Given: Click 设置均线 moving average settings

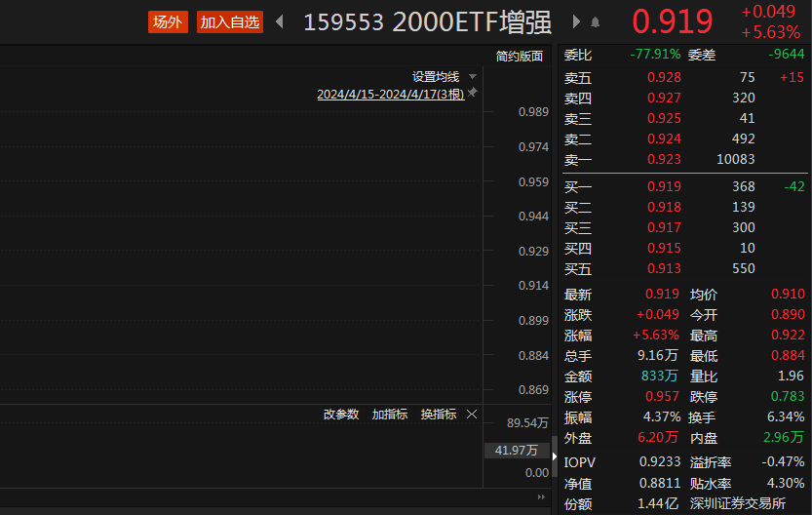Looking at the screenshot, I should (435, 76).
